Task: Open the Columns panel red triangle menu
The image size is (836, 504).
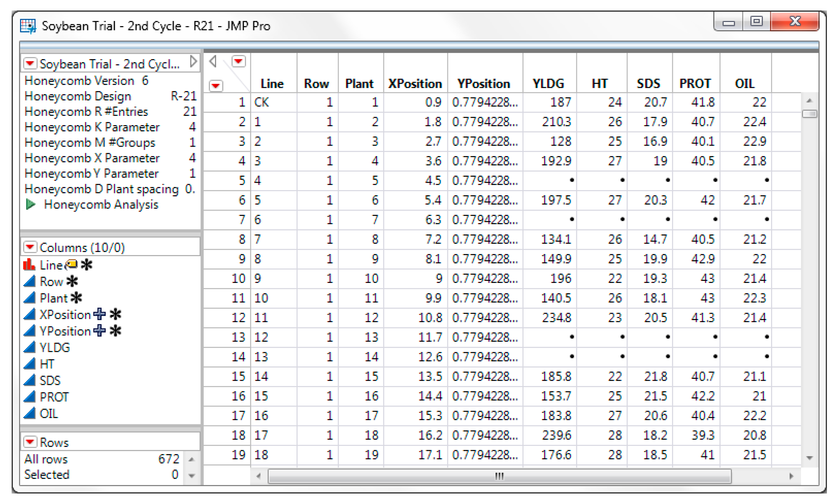Action: [30, 247]
